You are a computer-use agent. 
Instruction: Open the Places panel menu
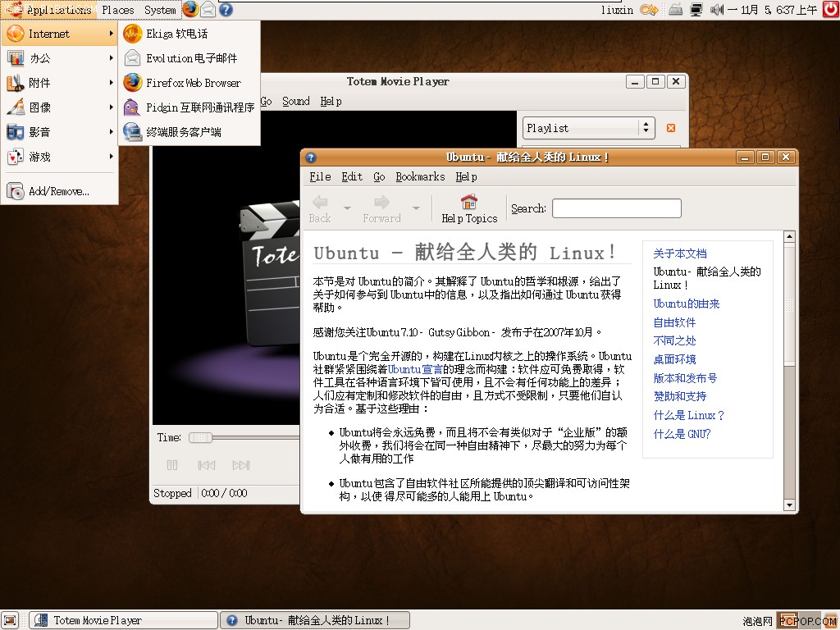(x=118, y=10)
